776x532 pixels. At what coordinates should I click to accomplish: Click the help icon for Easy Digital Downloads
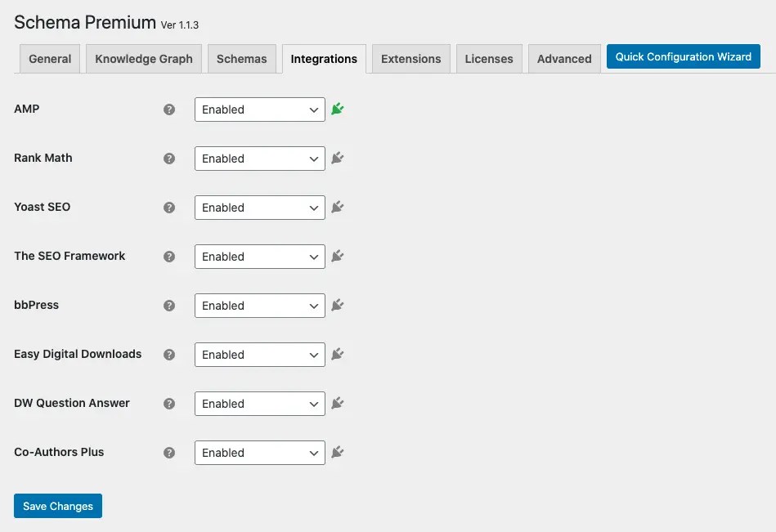click(x=169, y=355)
